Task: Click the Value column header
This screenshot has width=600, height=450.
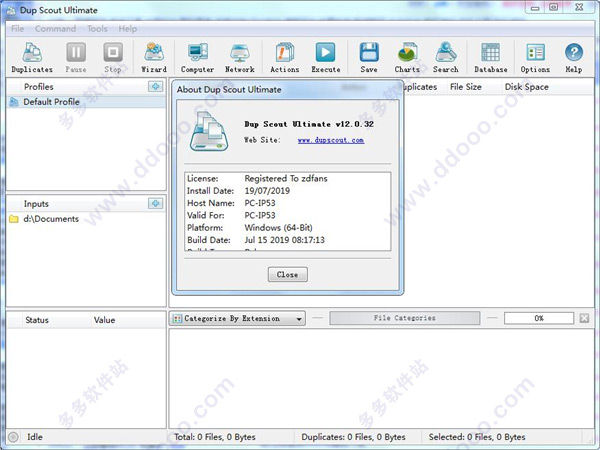Action: 104,320
